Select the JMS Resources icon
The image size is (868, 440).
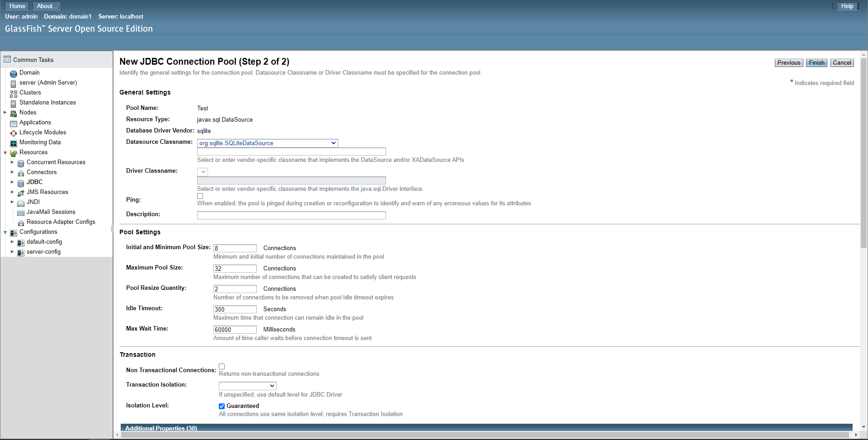21,192
